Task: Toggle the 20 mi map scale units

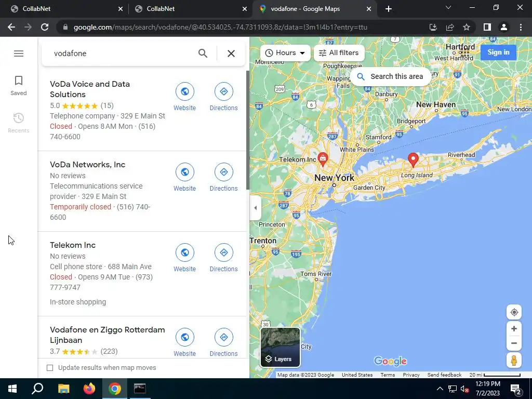Action: tap(495, 375)
